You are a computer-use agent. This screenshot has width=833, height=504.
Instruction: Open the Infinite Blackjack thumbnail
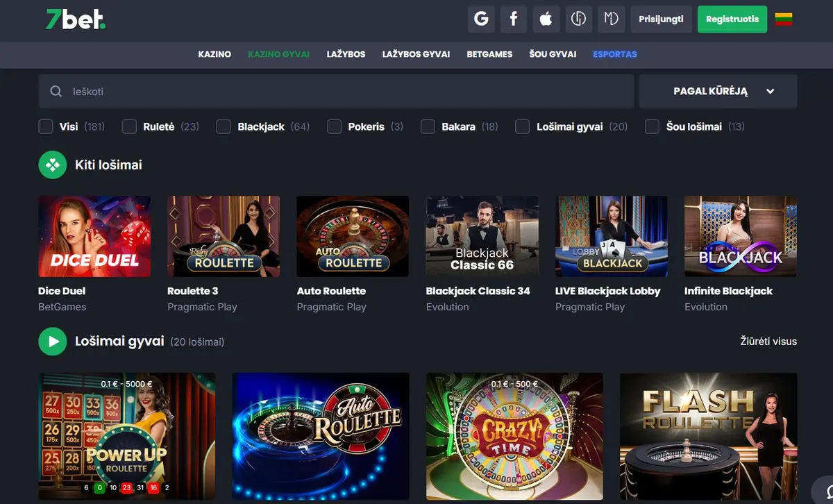point(741,237)
